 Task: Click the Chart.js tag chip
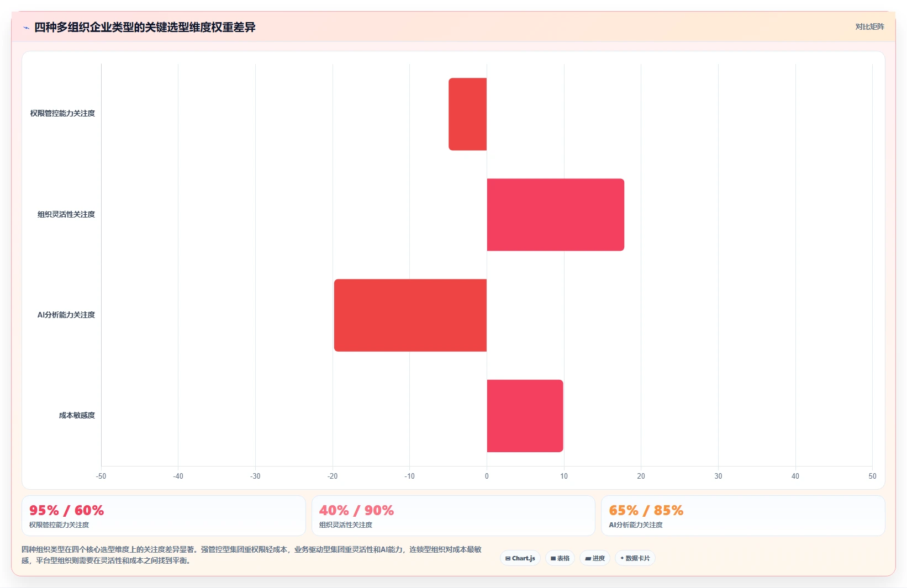pyautogui.click(x=520, y=558)
